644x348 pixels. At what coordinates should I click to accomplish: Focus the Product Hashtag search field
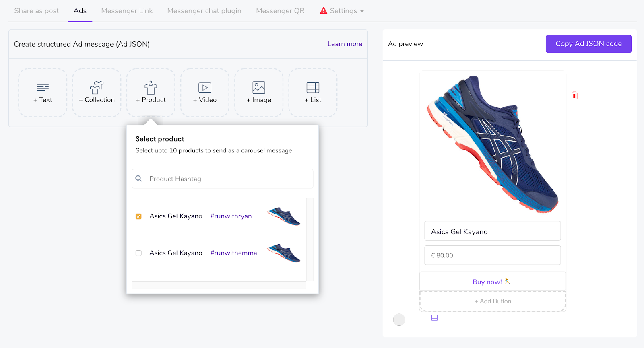coord(223,179)
